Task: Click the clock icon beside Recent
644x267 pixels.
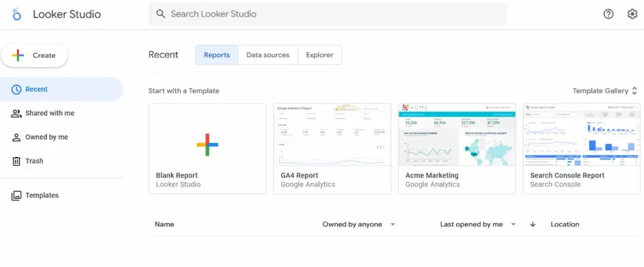Action: [16, 89]
